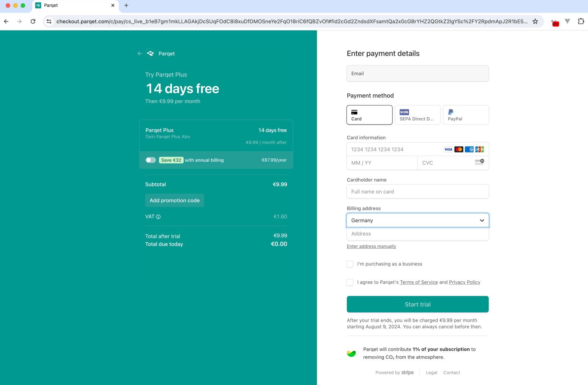Click the VAT info icon
The height and width of the screenshot is (385, 588).
click(158, 217)
